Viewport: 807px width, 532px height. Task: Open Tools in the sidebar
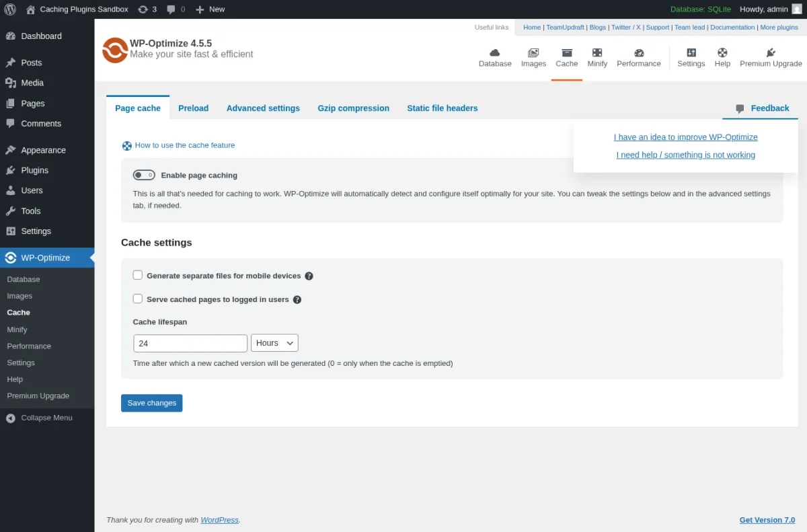(x=47, y=211)
